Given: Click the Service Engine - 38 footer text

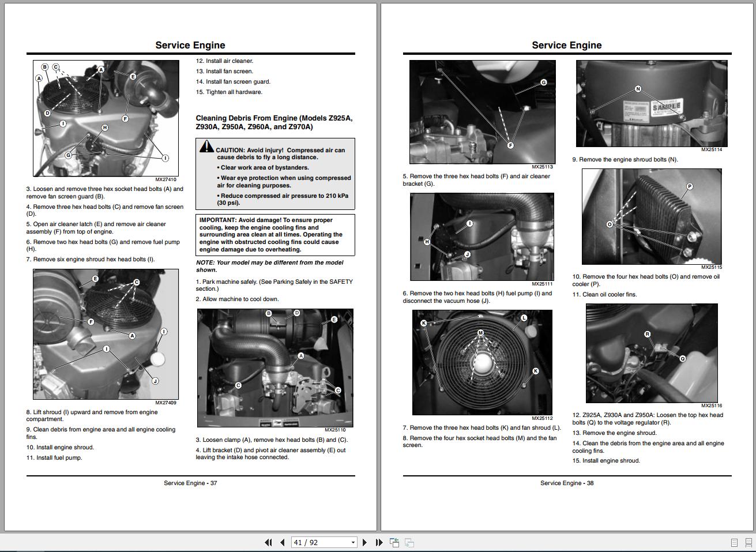Looking at the screenshot, I should tap(567, 483).
